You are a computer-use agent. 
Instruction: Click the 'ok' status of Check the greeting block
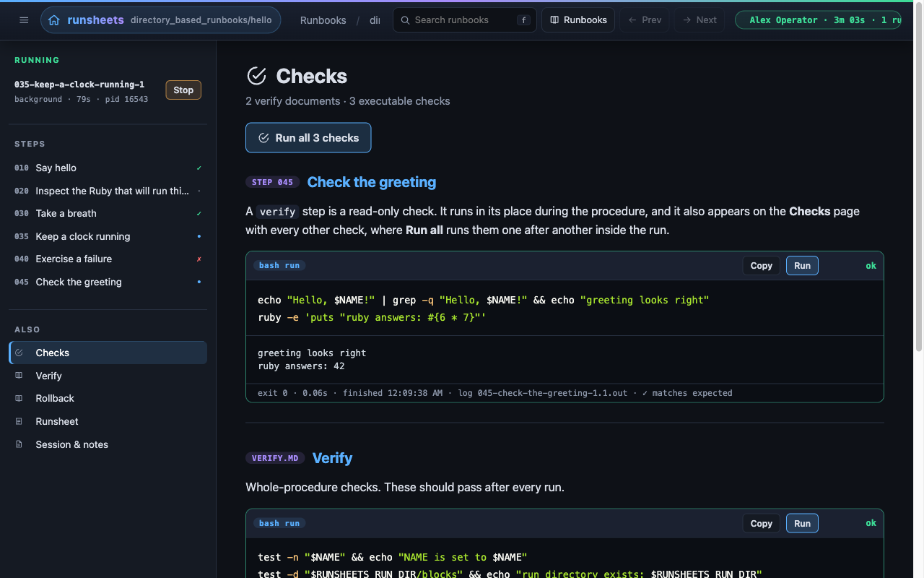pos(871,266)
